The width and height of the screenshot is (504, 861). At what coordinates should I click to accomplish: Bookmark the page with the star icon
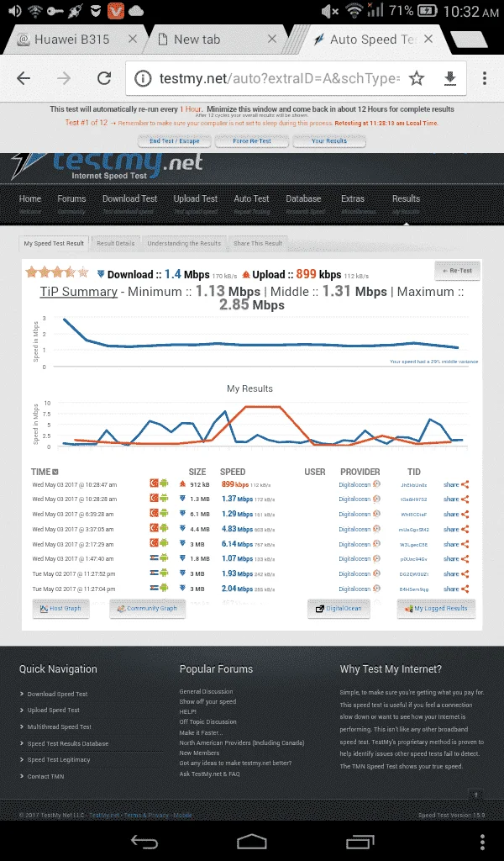click(417, 78)
